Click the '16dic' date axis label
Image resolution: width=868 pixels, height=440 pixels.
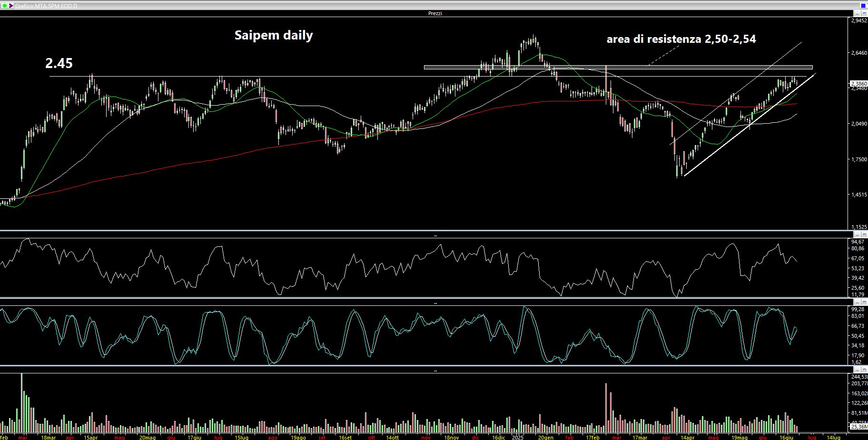(498, 437)
